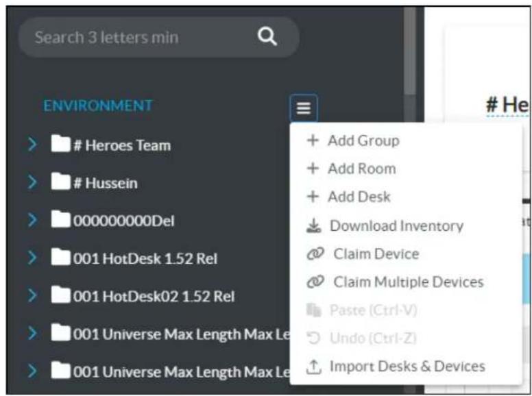Click the plus icon beside Add Room

[313, 169]
